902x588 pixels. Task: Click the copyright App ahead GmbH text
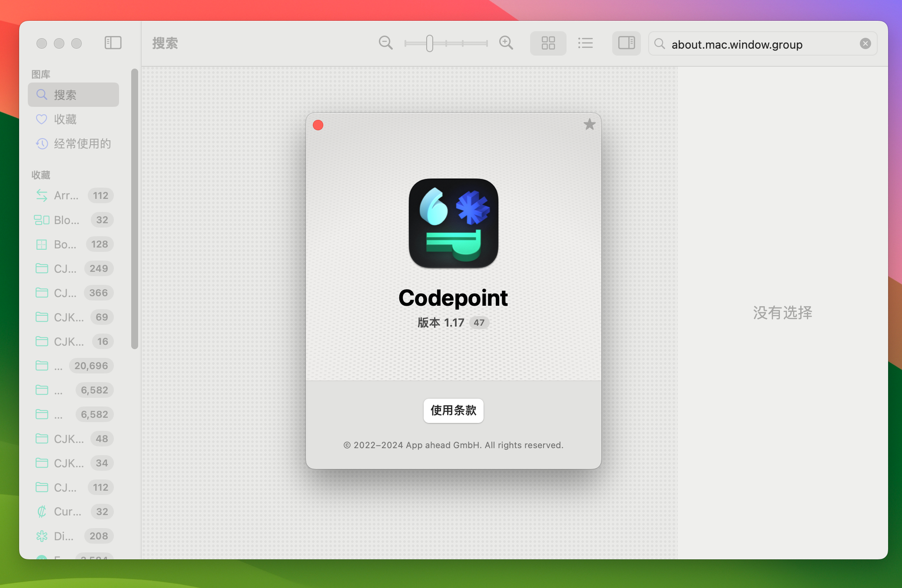[453, 445]
